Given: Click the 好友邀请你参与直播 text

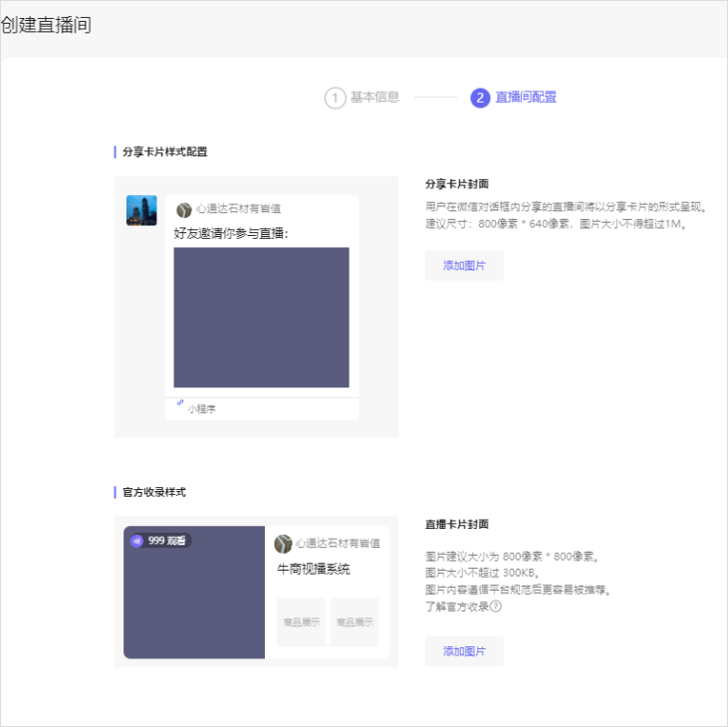Looking at the screenshot, I should click(231, 234).
